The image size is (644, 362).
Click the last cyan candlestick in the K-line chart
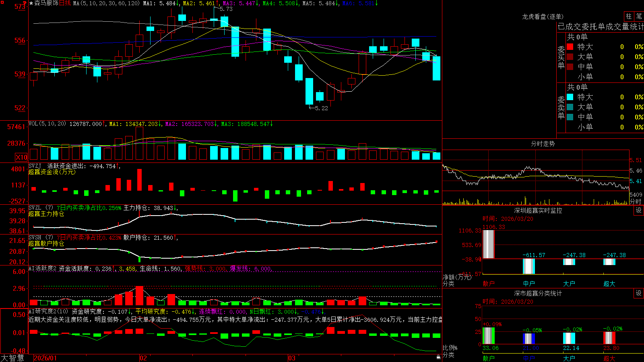[436, 68]
